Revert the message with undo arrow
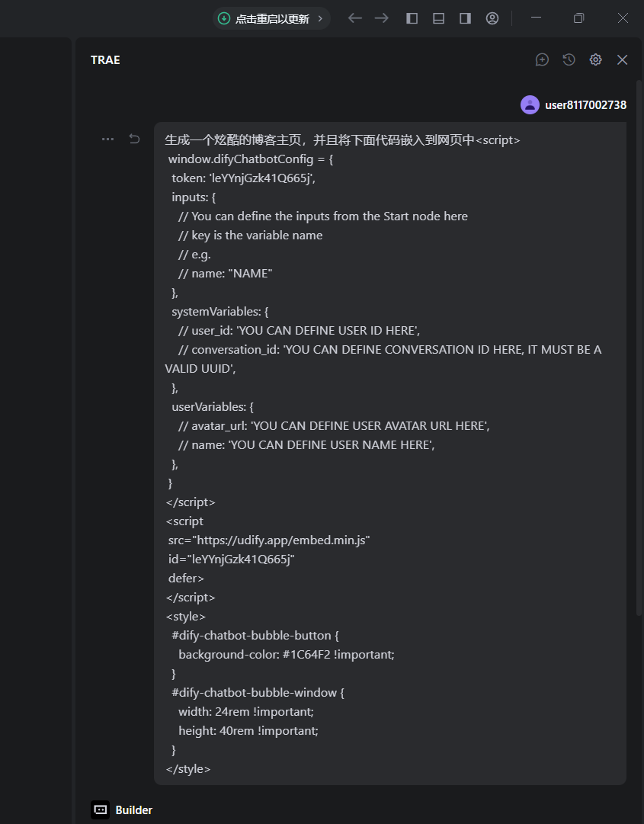This screenshot has height=824, width=644. click(x=134, y=139)
